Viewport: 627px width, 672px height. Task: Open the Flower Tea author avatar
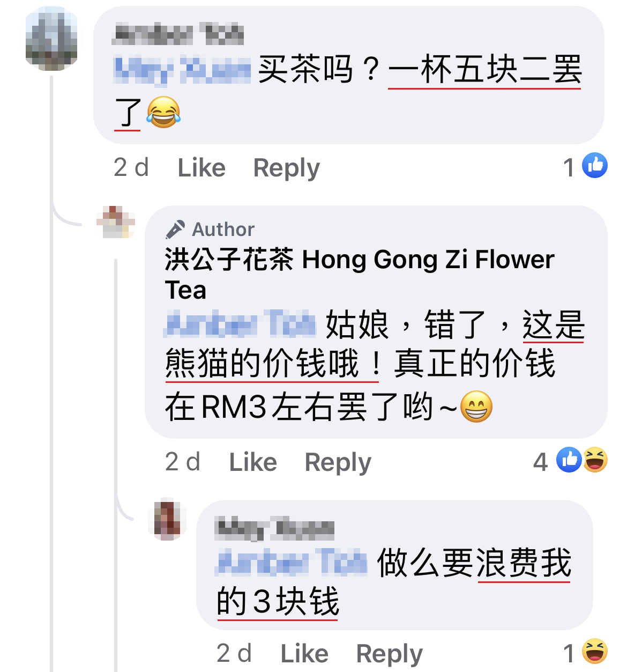[115, 222]
